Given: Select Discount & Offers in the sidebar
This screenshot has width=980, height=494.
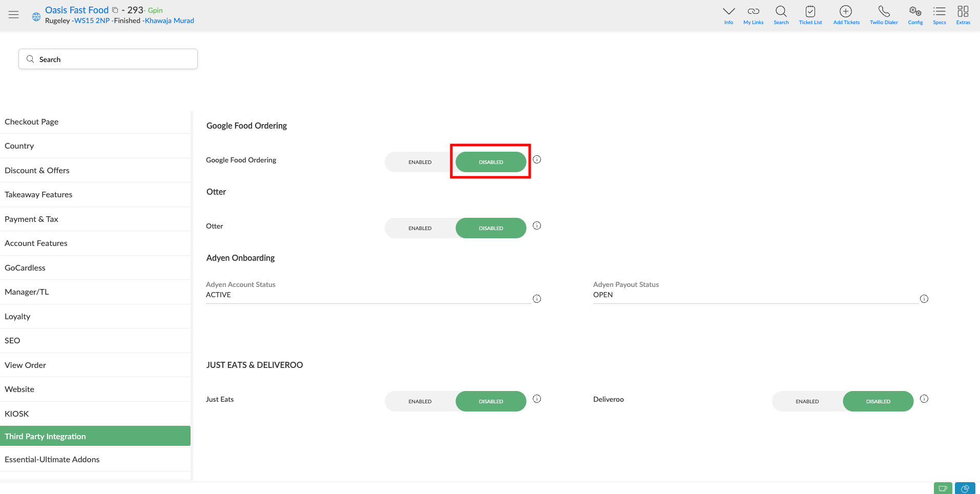Looking at the screenshot, I should click(95, 171).
